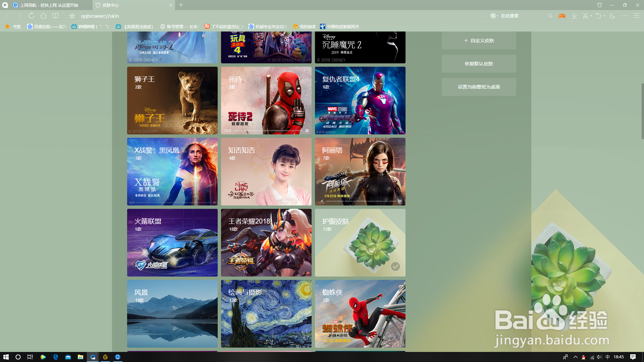Screen dimensions: 644x362
Task: Expand the address bar history chevron
Action: [x=480, y=16]
